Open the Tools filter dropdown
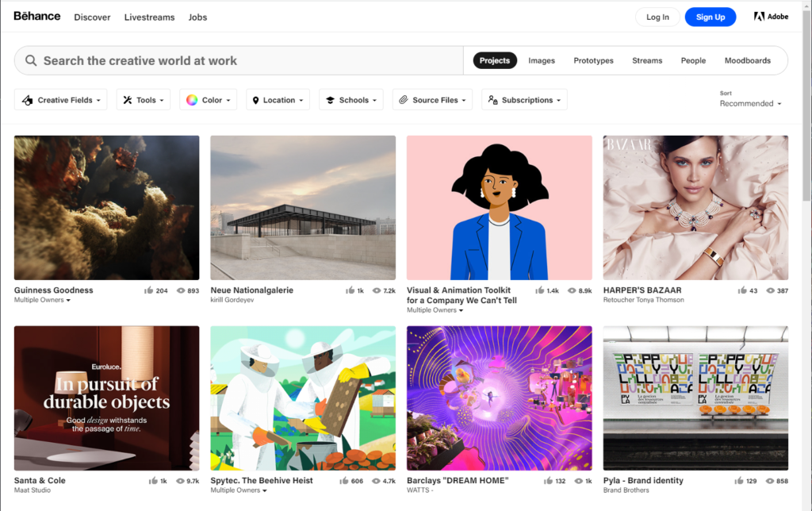Screen dimensions: 812x511 144,100
